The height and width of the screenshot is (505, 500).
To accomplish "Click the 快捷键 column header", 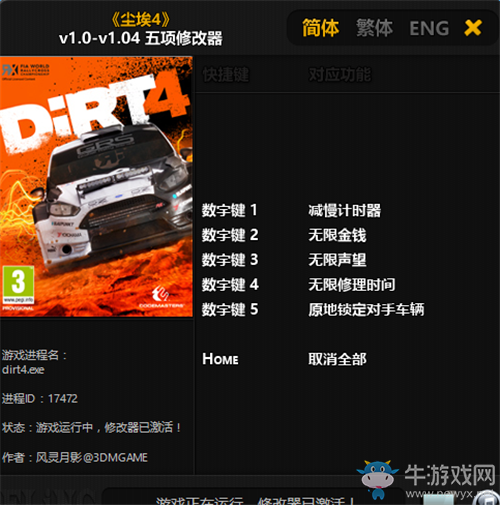I will 226,74.
